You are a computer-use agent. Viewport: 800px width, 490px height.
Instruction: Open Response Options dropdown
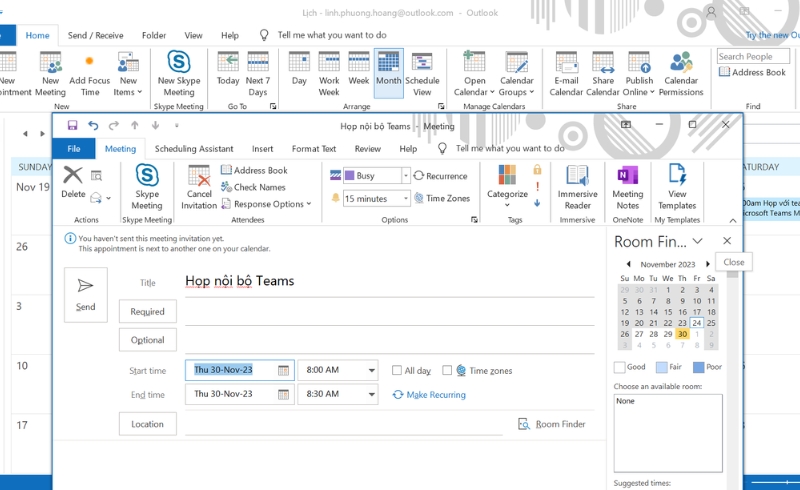(x=266, y=204)
